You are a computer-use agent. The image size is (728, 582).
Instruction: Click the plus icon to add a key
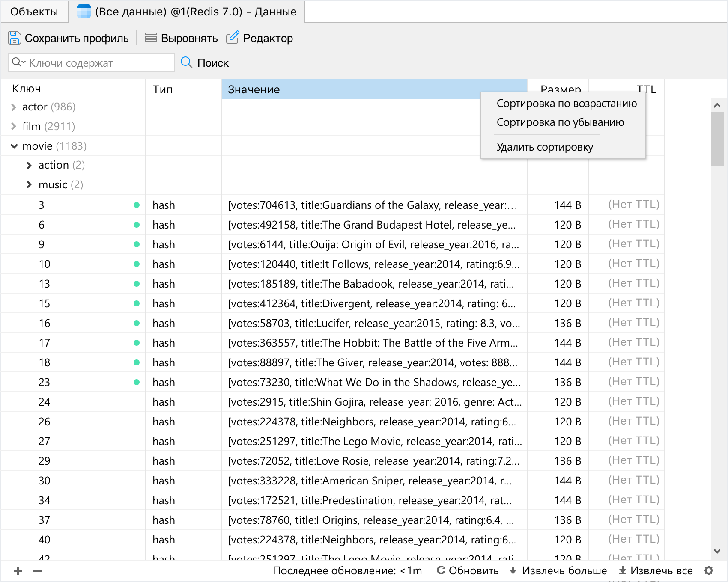click(18, 570)
